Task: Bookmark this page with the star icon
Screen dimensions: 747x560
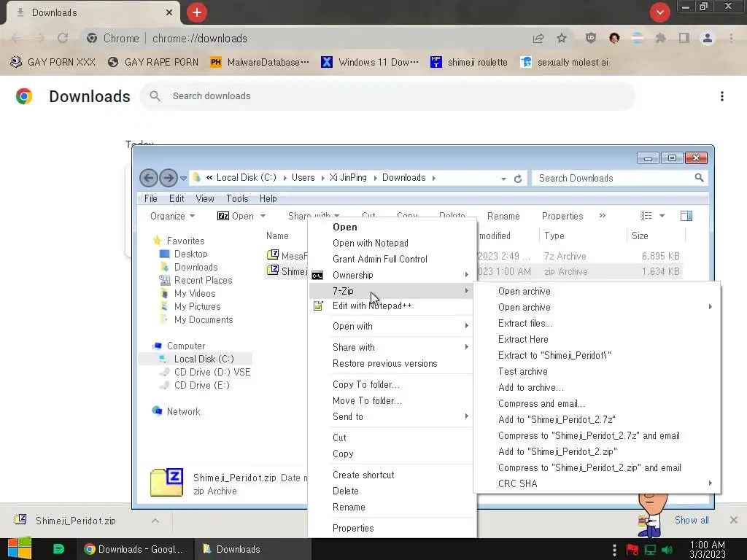Action: (x=562, y=39)
